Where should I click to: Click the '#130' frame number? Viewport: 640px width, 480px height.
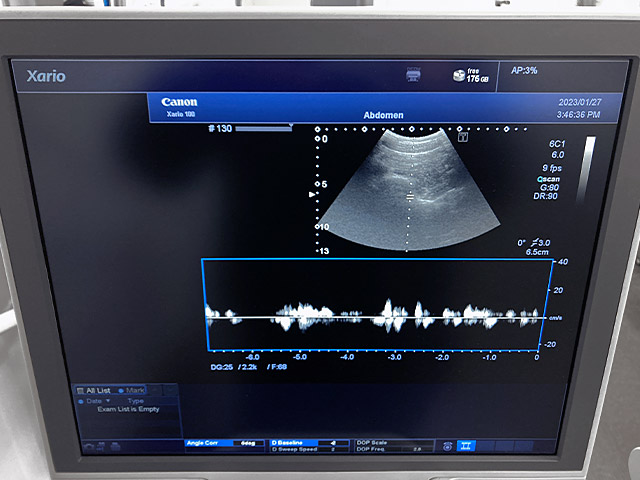(220, 129)
